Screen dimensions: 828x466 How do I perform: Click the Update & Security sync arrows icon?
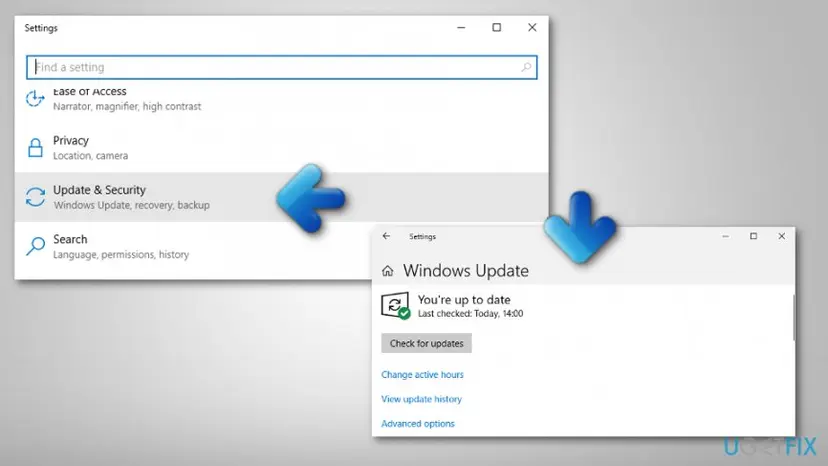click(35, 197)
